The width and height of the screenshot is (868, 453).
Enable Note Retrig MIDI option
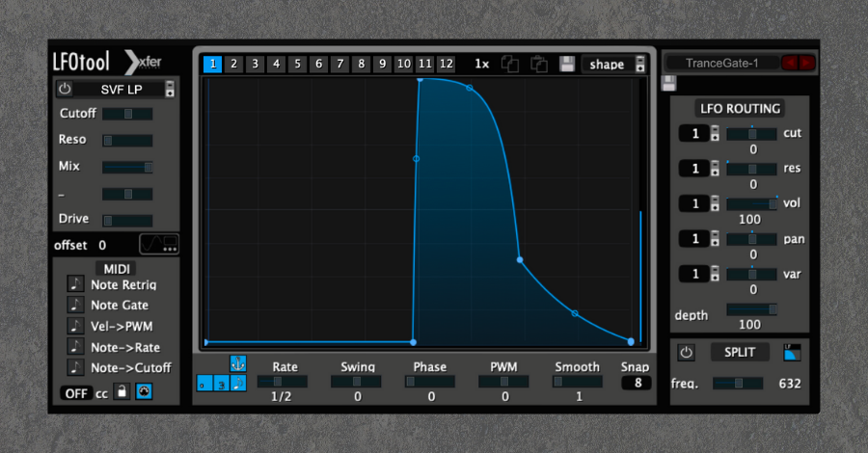point(76,284)
